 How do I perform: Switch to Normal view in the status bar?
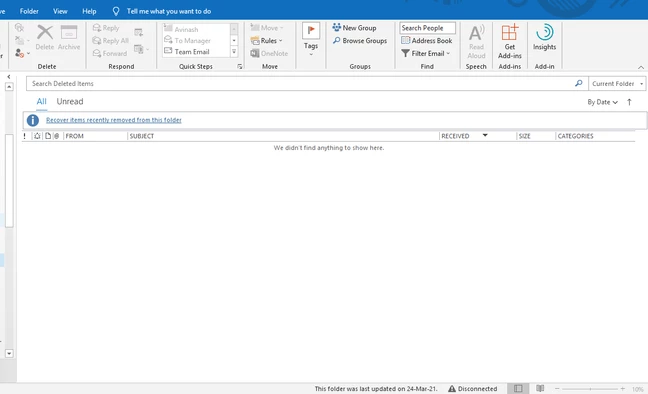point(518,389)
